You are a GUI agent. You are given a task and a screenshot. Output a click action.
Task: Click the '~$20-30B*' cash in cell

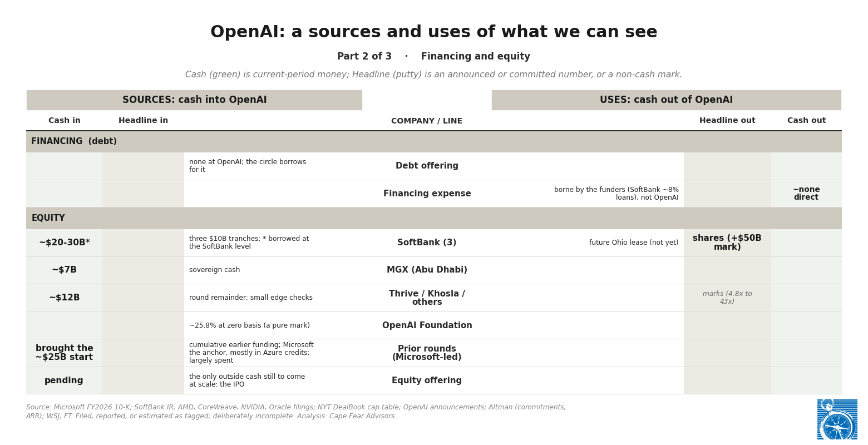coord(65,243)
